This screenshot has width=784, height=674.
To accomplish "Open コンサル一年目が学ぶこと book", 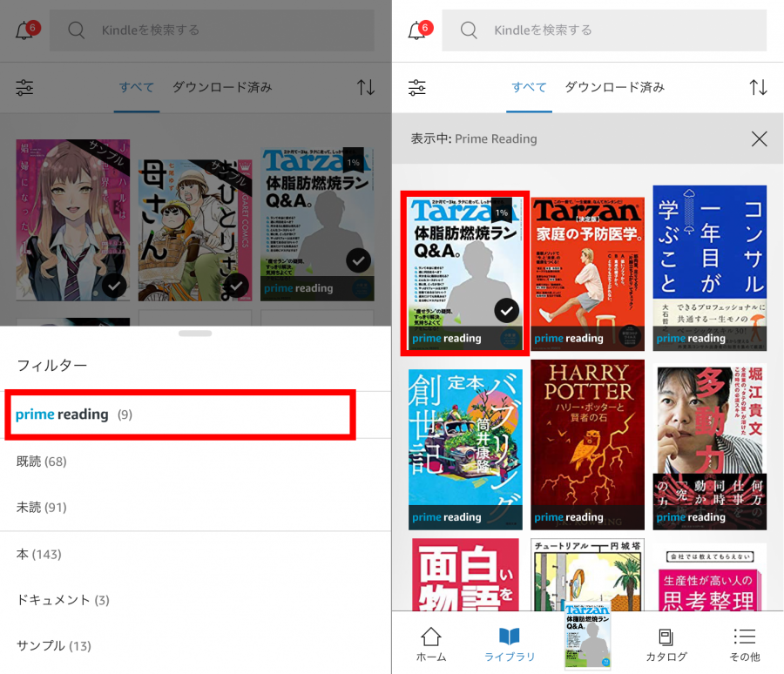I will pos(709,268).
